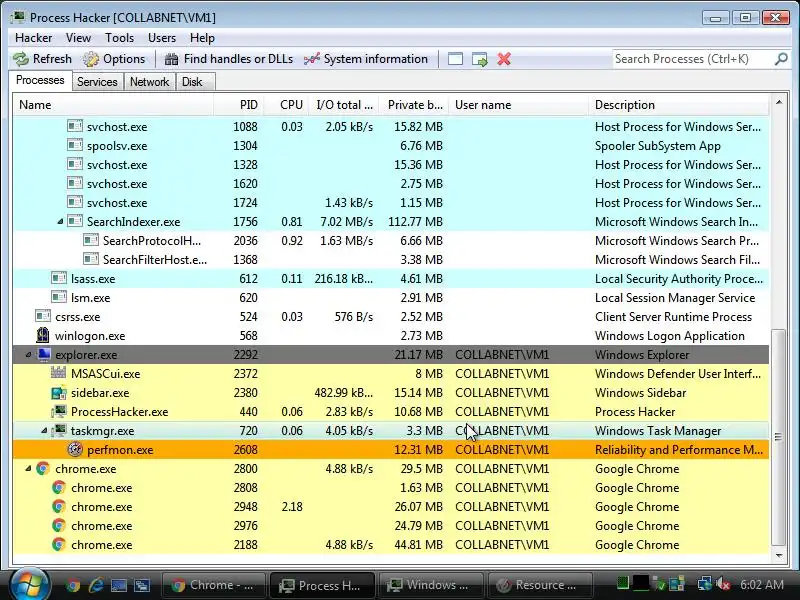Collapse the SearchIndexer.exe tree node

point(60,222)
